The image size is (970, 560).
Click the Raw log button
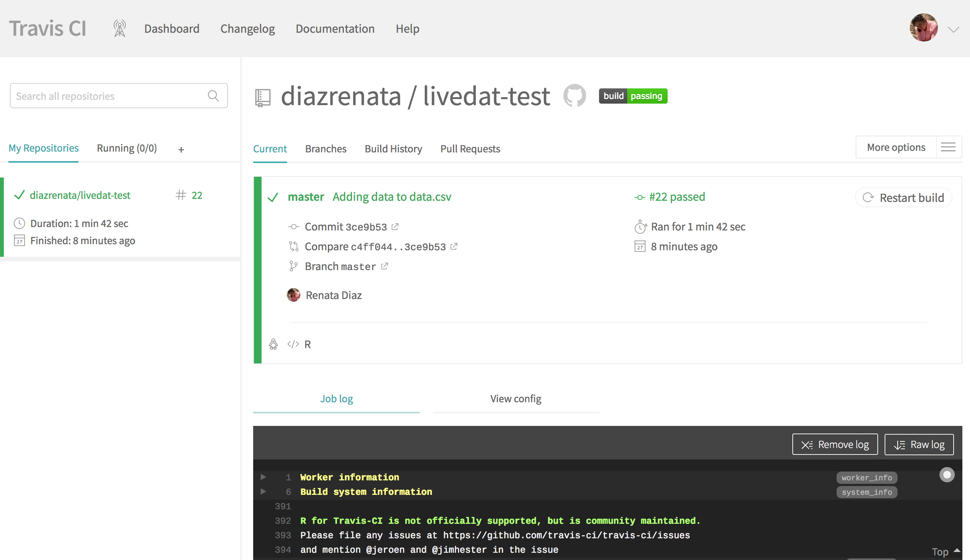(919, 445)
